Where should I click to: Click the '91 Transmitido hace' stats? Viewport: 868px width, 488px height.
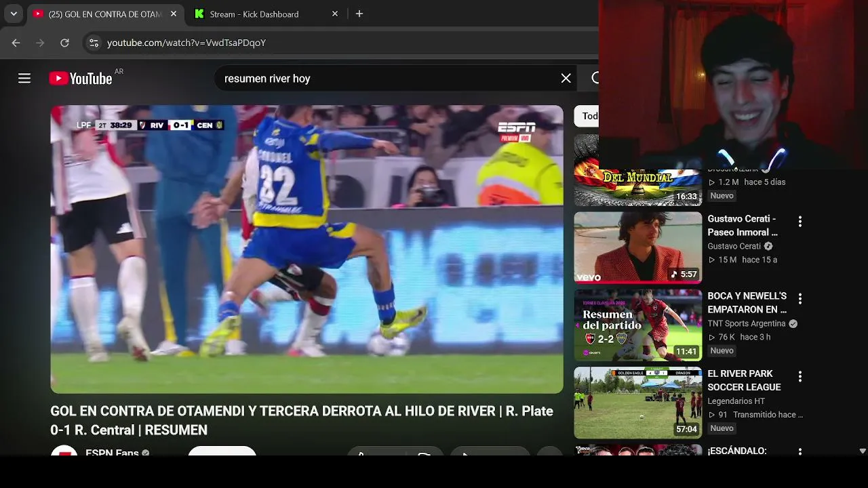pos(755,414)
